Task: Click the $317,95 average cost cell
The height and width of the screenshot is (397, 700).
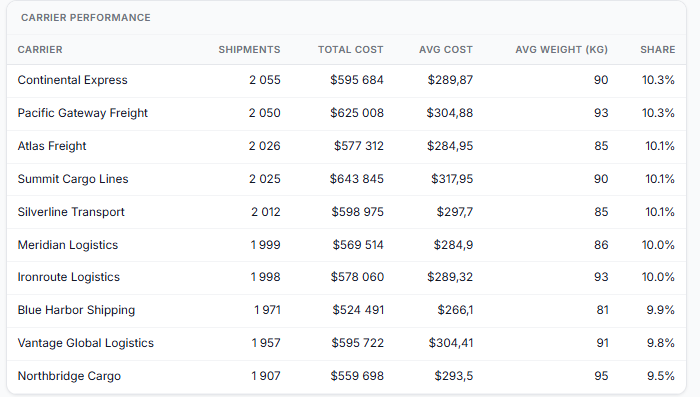Action: click(452, 179)
